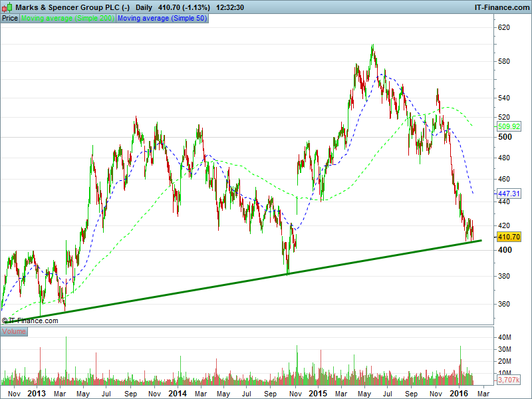The height and width of the screenshot is (399, 532).
Task: Click the 447.31 blue moving average tag
Action: [509, 193]
